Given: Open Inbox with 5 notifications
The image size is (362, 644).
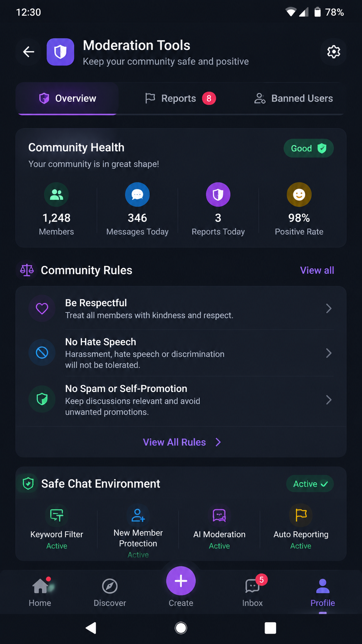Looking at the screenshot, I should point(253,592).
